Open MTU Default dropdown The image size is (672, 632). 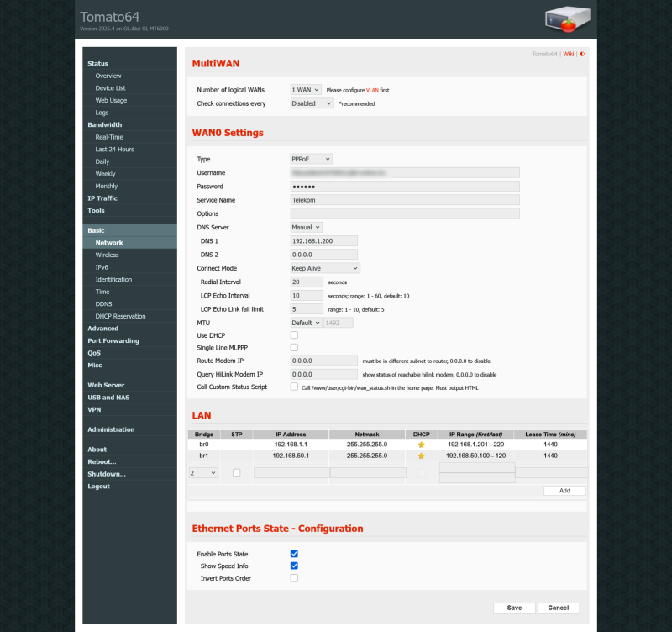coord(306,323)
